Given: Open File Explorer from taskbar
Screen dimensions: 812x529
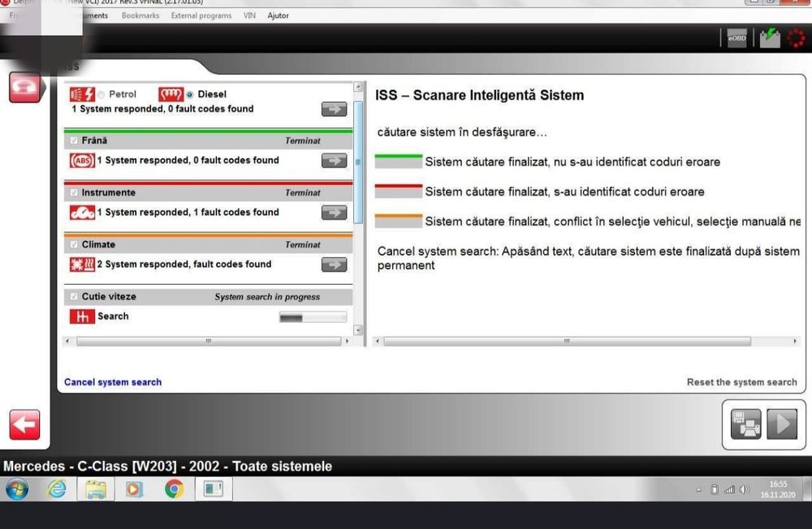Looking at the screenshot, I should 96,488.
